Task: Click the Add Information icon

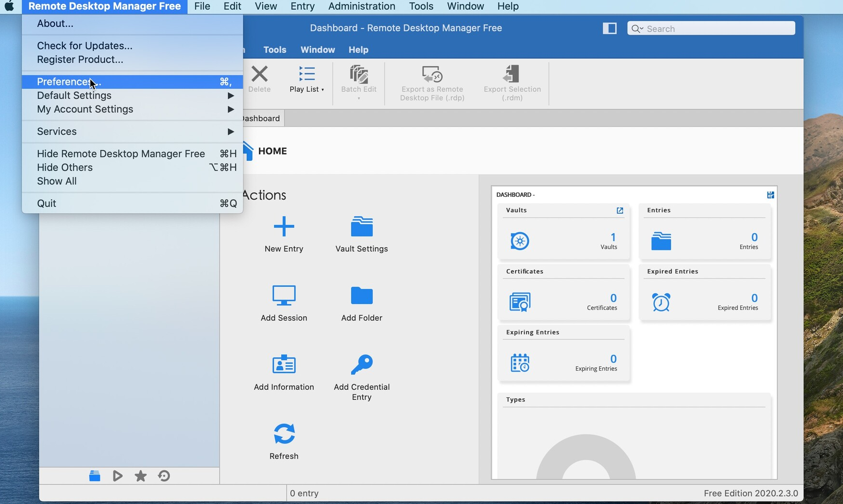Action: click(x=284, y=364)
